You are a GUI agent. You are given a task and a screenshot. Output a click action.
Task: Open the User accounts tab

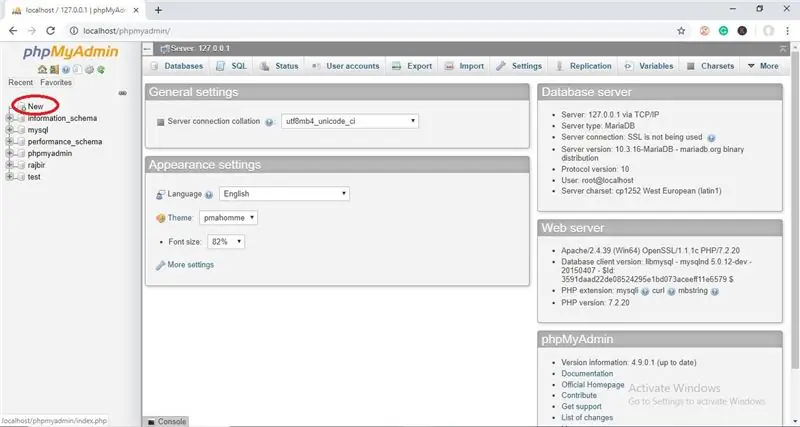pyautogui.click(x=345, y=66)
